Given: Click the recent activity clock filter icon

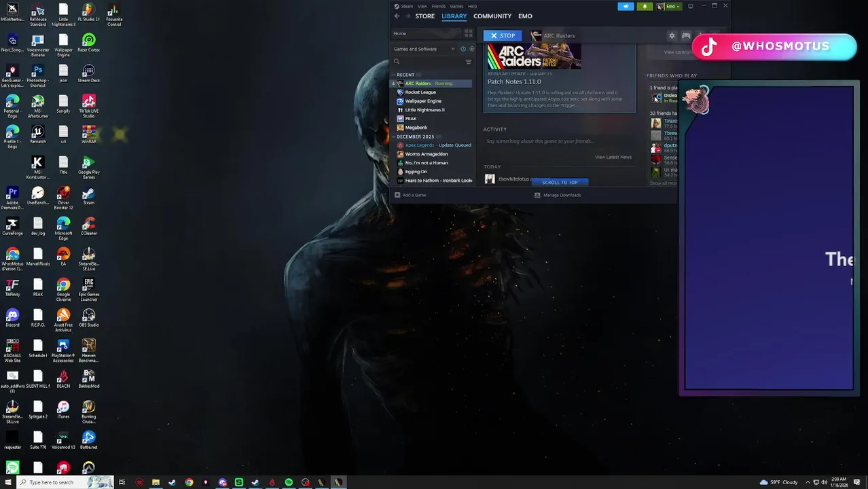Looking at the screenshot, I should (463, 49).
